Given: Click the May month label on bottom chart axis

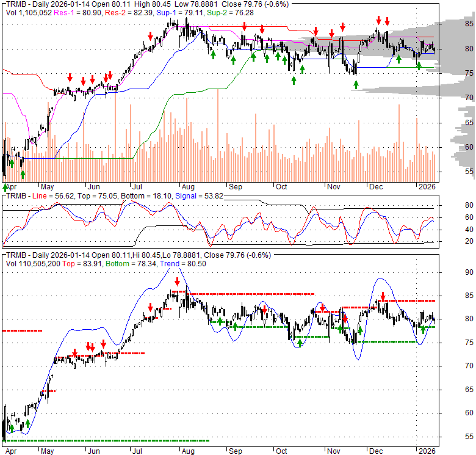Looking at the screenshot, I should [47, 451].
